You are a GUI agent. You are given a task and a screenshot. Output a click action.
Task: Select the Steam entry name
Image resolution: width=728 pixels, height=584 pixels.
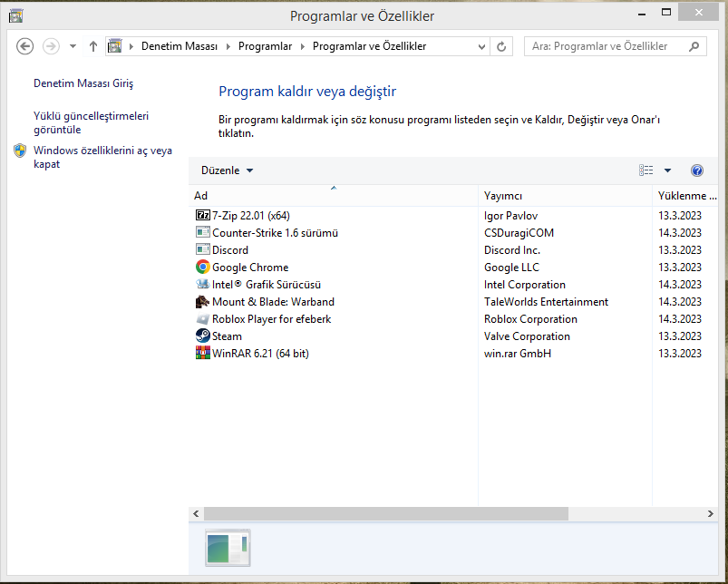227,336
